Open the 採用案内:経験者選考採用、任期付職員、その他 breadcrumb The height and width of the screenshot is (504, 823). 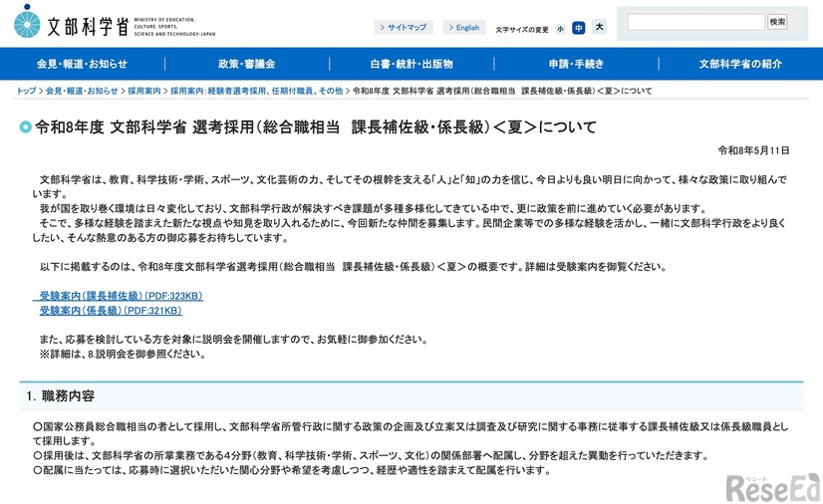click(x=257, y=91)
